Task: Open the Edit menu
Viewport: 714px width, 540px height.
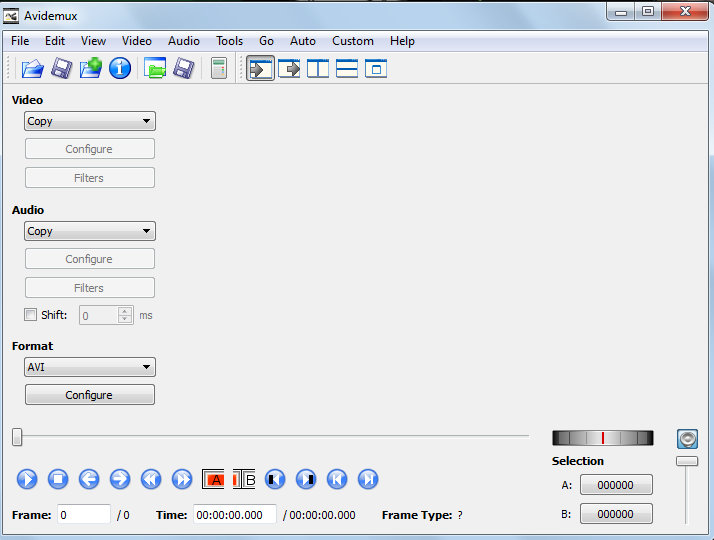Action: (55, 41)
